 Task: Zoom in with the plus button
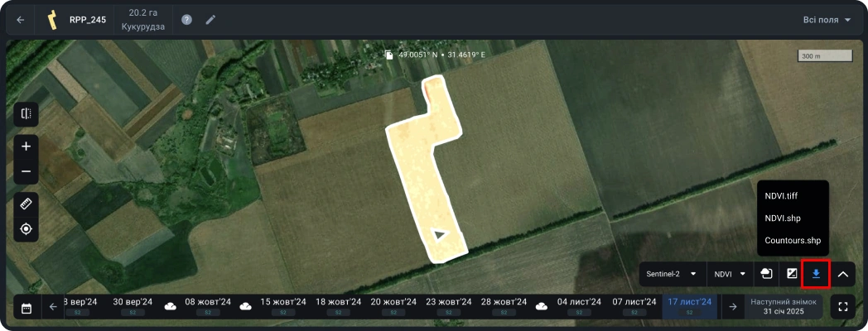click(26, 146)
